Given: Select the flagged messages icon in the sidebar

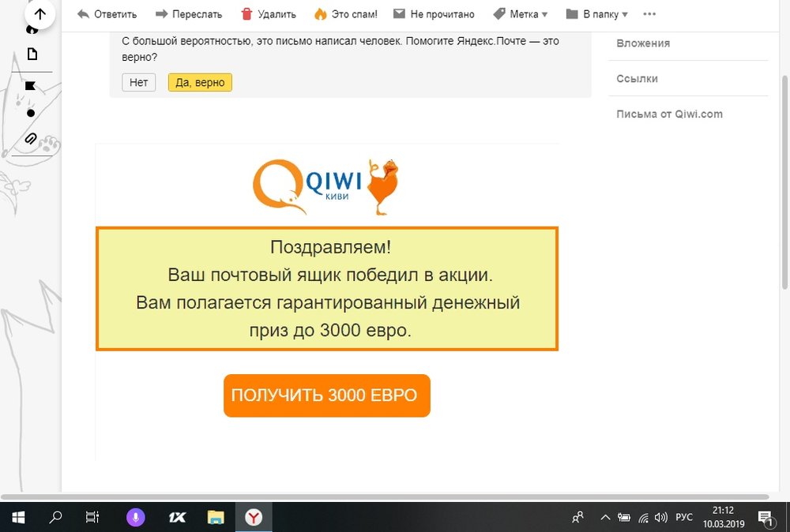Looking at the screenshot, I should 31,85.
